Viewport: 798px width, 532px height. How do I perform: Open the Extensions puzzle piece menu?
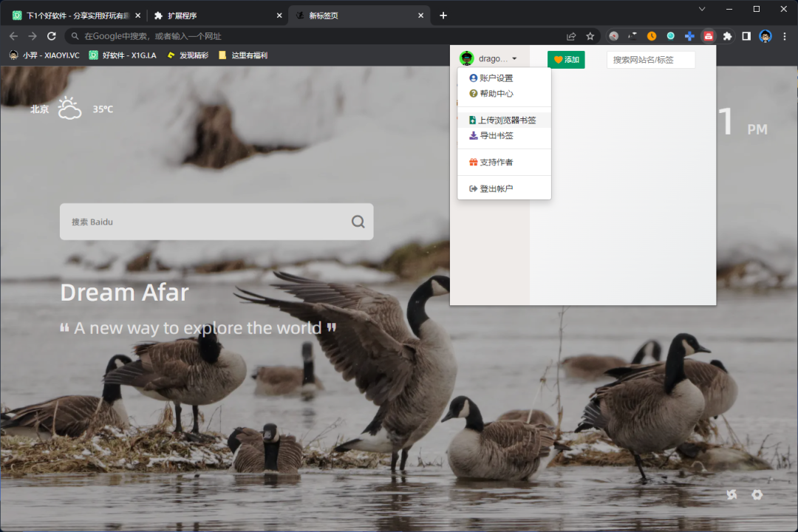click(727, 36)
